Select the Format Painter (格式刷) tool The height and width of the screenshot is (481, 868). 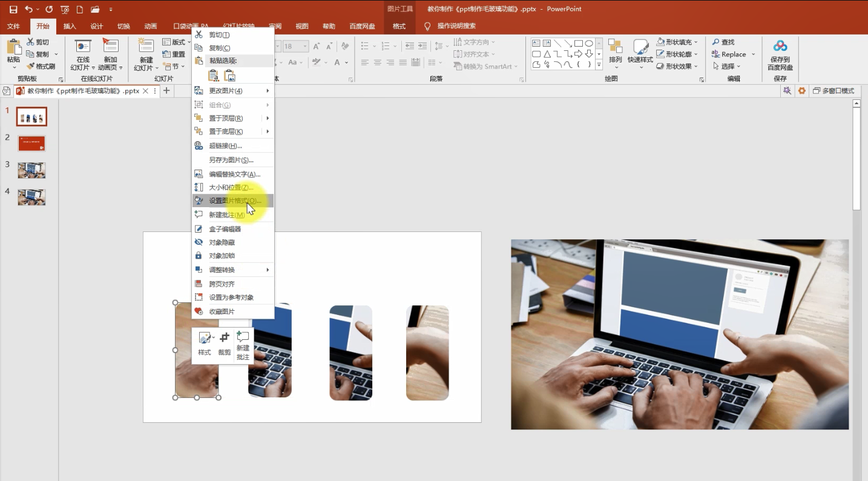[41, 67]
